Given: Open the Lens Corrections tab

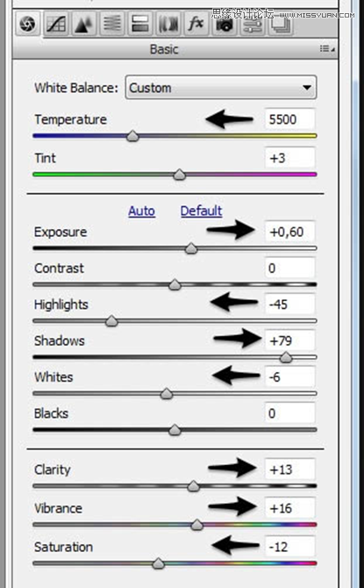Looking at the screenshot, I should click(168, 24).
